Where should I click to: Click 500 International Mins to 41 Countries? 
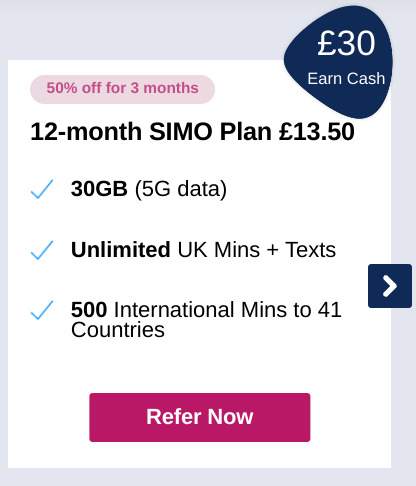tap(206, 319)
